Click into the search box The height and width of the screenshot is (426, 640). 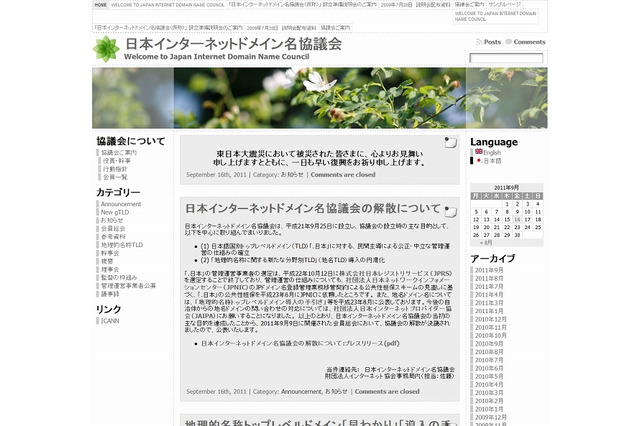point(506,58)
